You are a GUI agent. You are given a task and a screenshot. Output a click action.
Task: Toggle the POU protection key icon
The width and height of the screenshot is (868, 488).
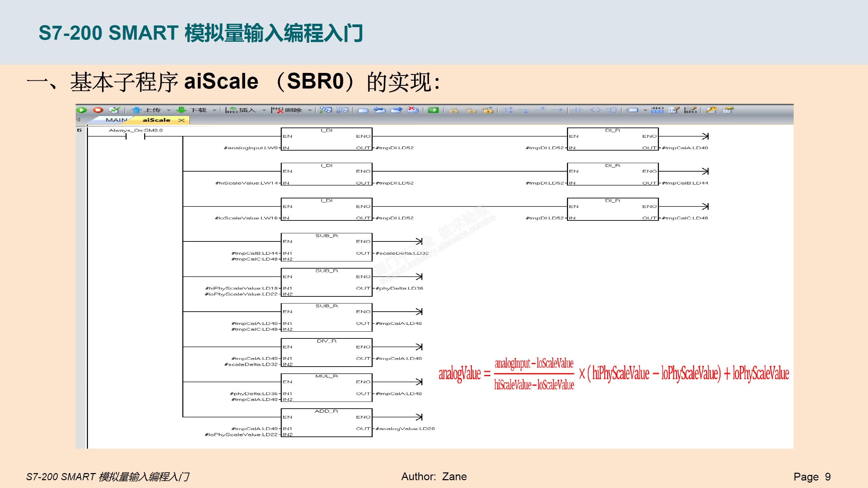point(712,110)
